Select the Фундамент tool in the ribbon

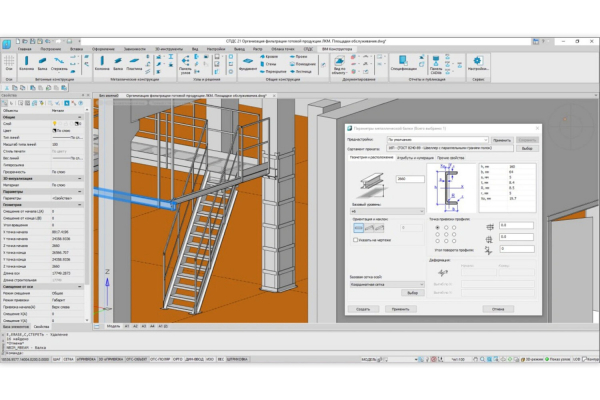point(248,63)
